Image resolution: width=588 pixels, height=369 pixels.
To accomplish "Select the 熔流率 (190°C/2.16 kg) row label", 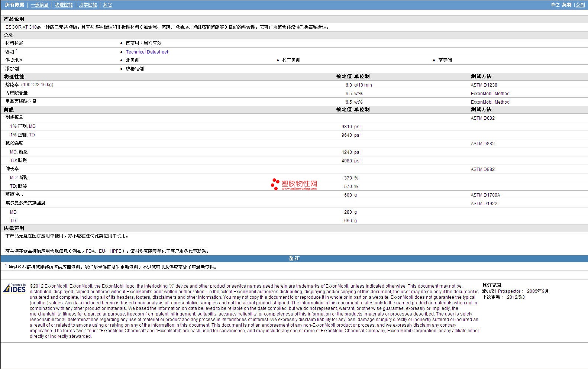I will [x=29, y=85].
